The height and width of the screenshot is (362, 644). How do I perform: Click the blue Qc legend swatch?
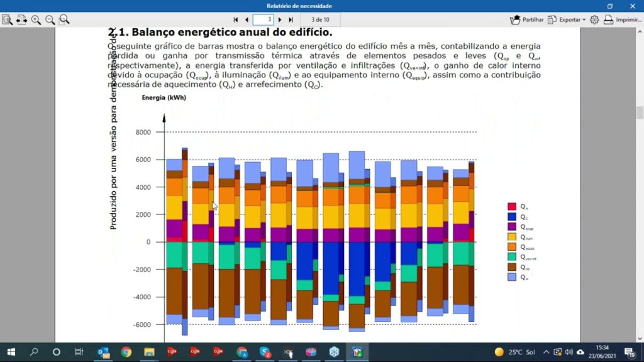click(x=512, y=217)
